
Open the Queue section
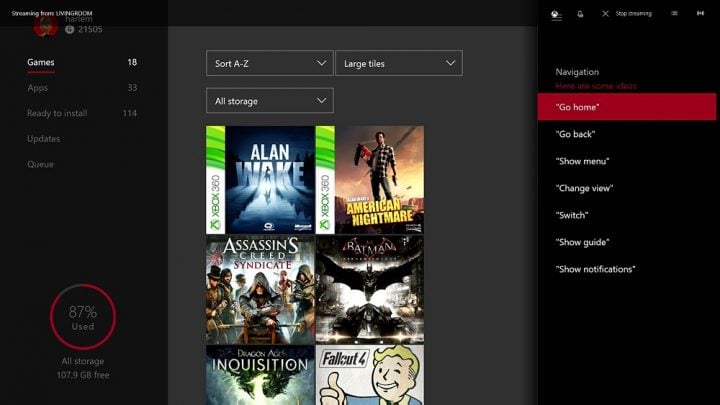pos(40,164)
